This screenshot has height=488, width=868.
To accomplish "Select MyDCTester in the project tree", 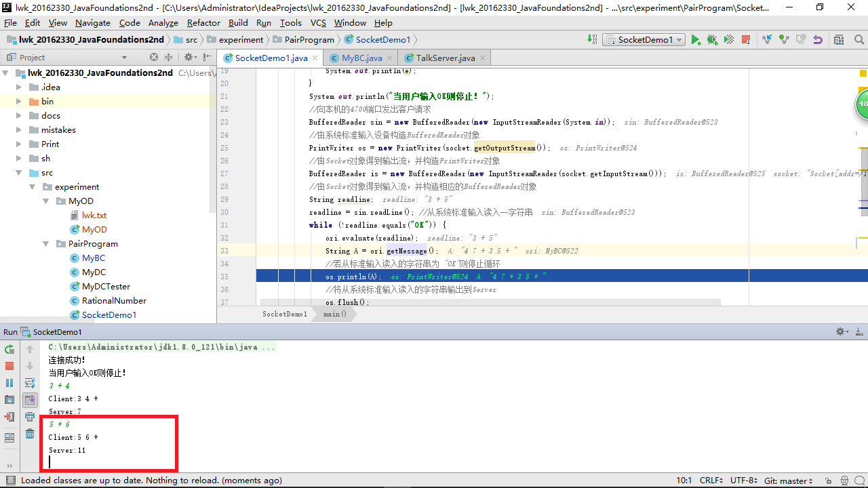I will (x=106, y=286).
